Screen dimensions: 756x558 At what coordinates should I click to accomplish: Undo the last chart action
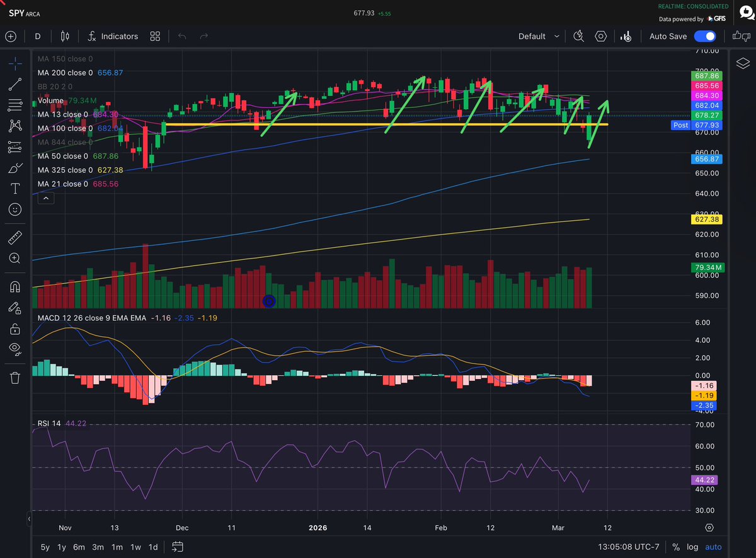point(182,36)
